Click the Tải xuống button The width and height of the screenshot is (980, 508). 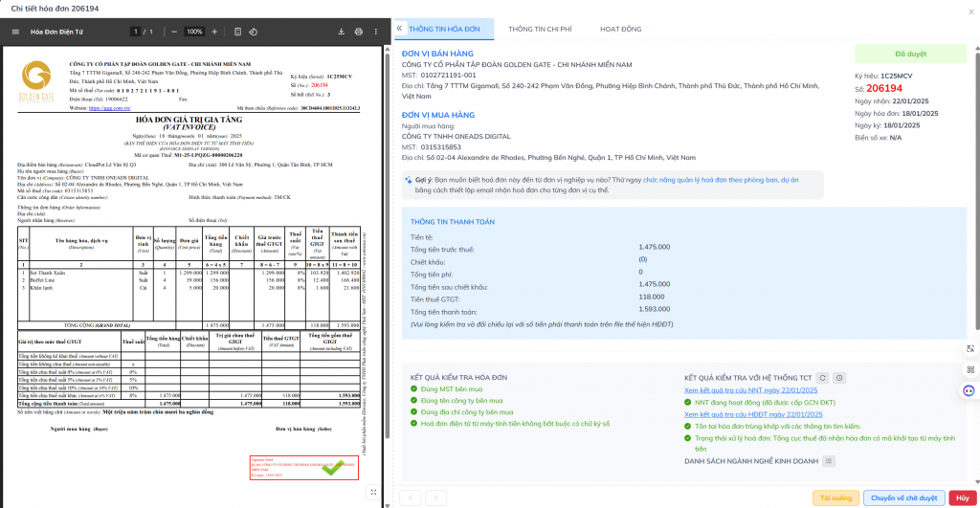[x=835, y=498]
